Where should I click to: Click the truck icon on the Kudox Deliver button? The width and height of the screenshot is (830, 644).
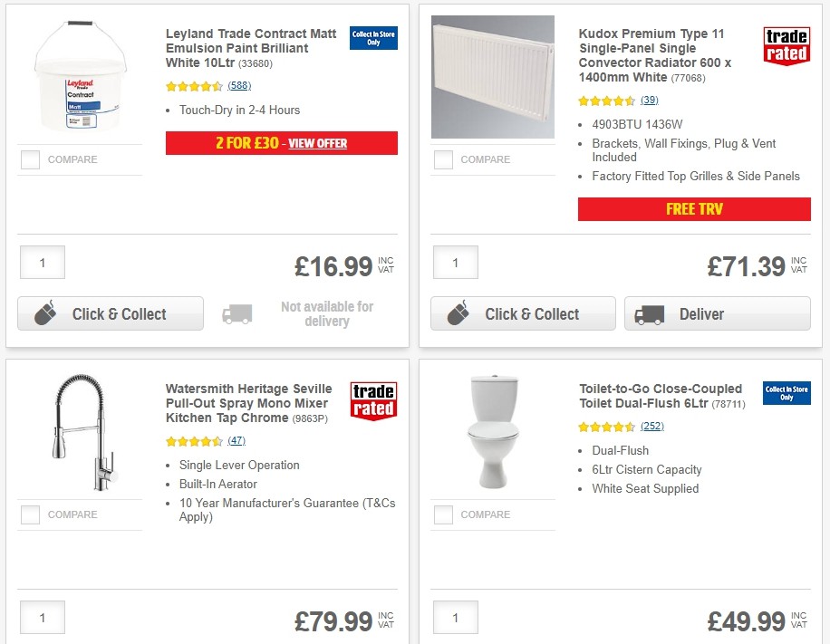click(649, 313)
